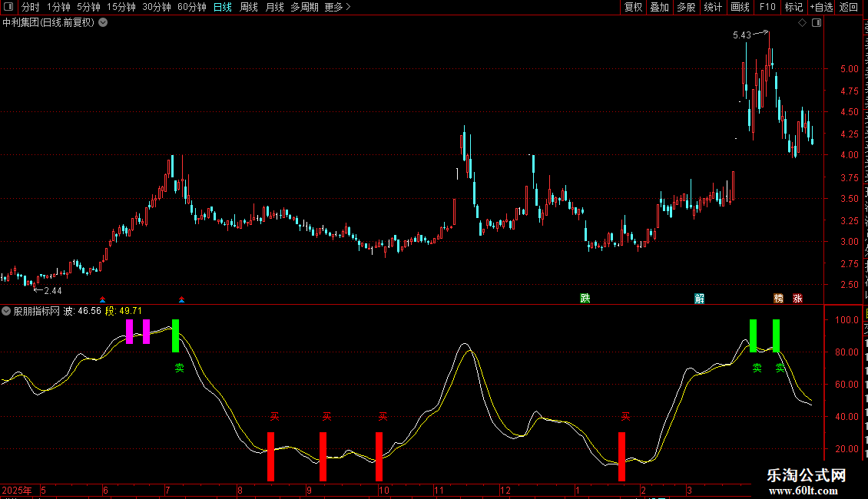868x499 pixels.
Task: Click the 叠加 overlay button
Action: click(x=659, y=7)
